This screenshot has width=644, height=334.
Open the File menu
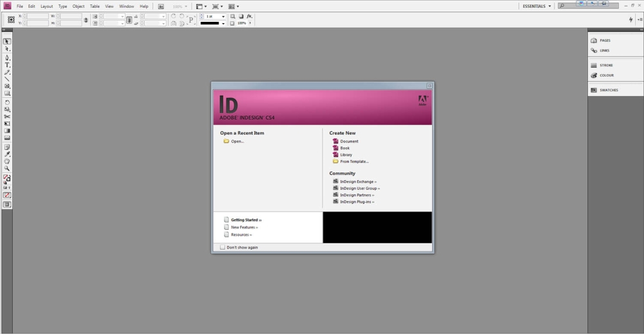tap(20, 6)
